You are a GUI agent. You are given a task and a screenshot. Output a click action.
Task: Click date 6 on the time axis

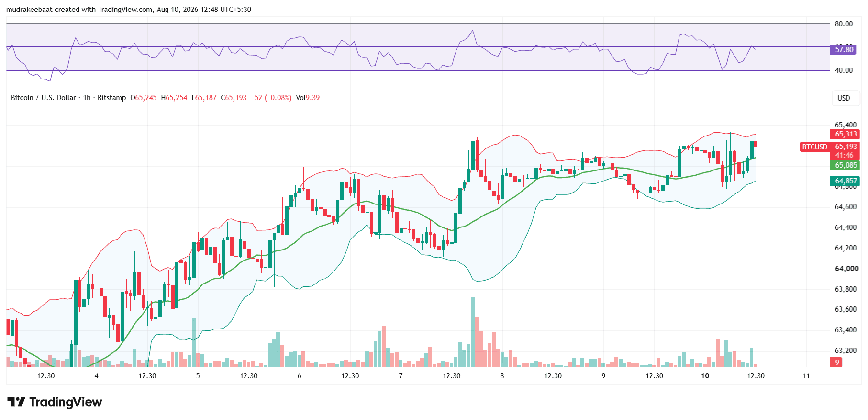[x=300, y=376]
